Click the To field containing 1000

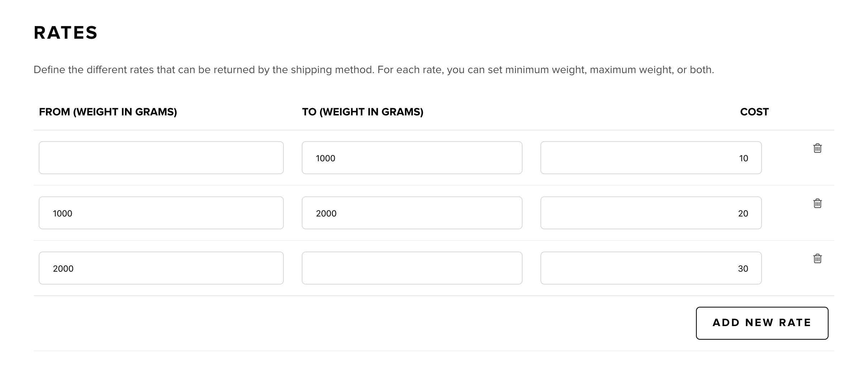412,158
